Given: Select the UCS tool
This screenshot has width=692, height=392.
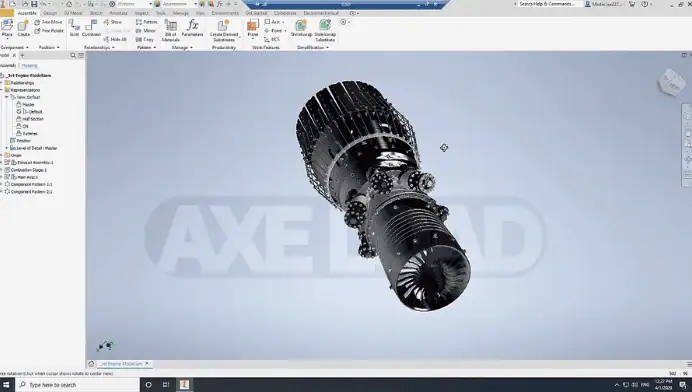Looking at the screenshot, I should coord(272,40).
